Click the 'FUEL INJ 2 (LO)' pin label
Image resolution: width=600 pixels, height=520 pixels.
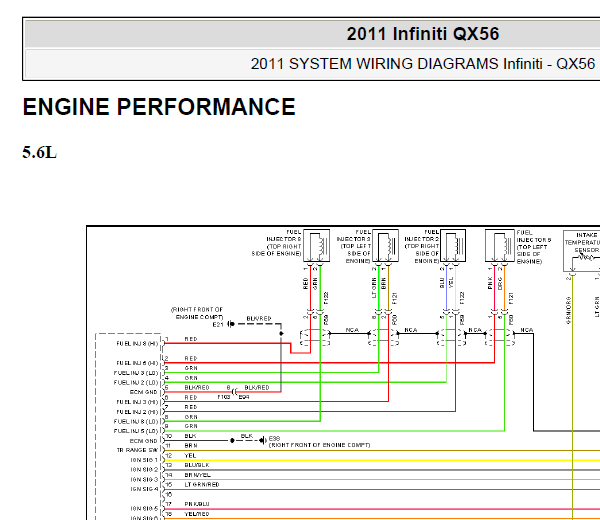click(x=136, y=382)
